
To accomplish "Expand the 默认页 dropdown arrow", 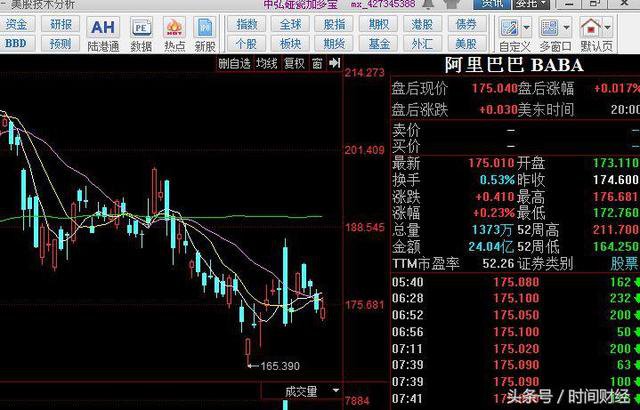I will (607, 28).
